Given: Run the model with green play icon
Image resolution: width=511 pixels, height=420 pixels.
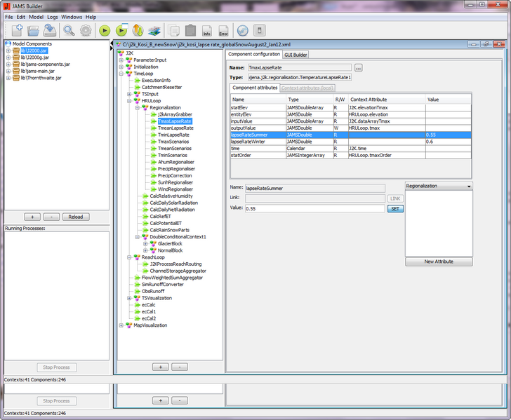Looking at the screenshot, I should click(x=105, y=30).
